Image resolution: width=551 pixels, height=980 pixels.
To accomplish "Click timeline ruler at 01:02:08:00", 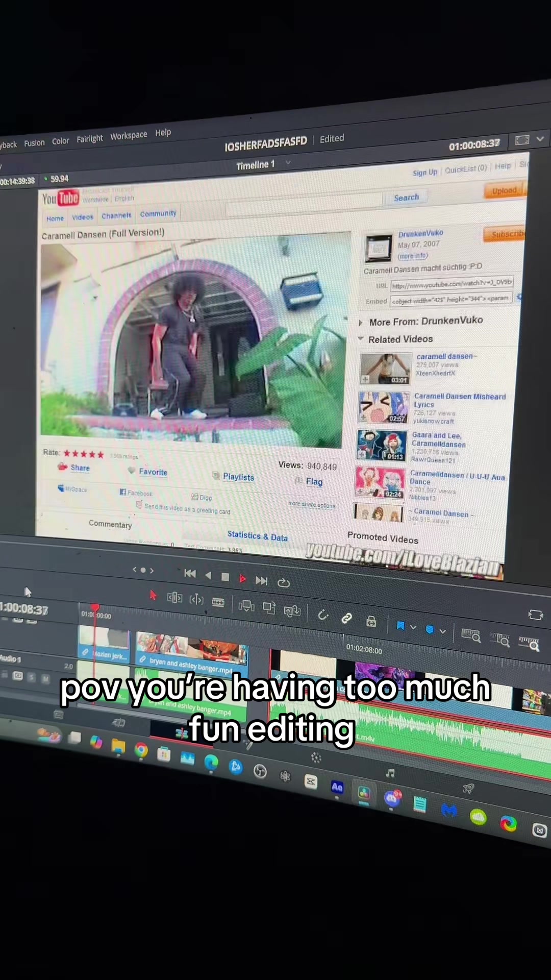I will pyautogui.click(x=364, y=650).
